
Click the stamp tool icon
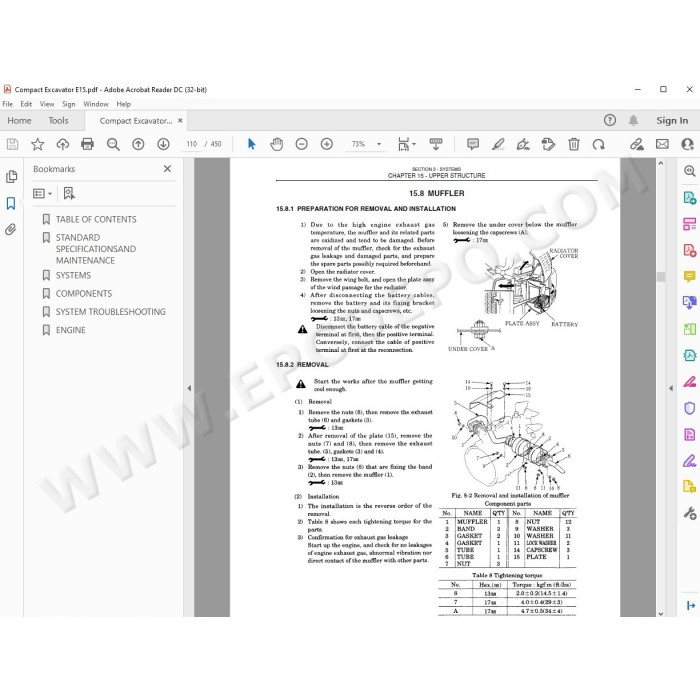coord(548,144)
